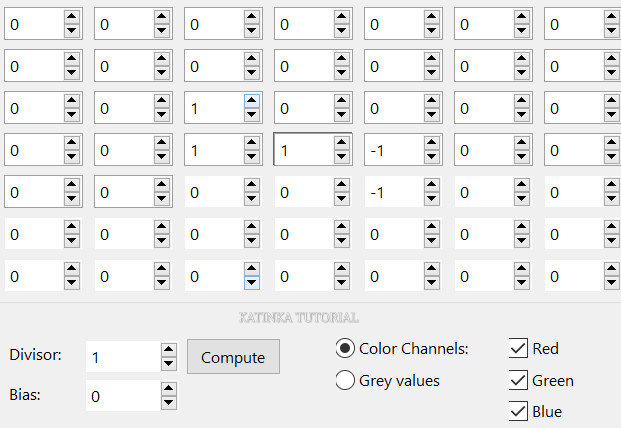Increase the row three column three value
The image size is (621, 428).
[x=251, y=100]
